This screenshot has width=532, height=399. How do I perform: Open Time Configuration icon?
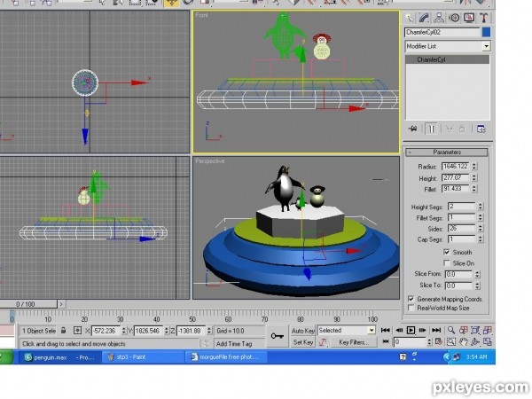coord(439,341)
